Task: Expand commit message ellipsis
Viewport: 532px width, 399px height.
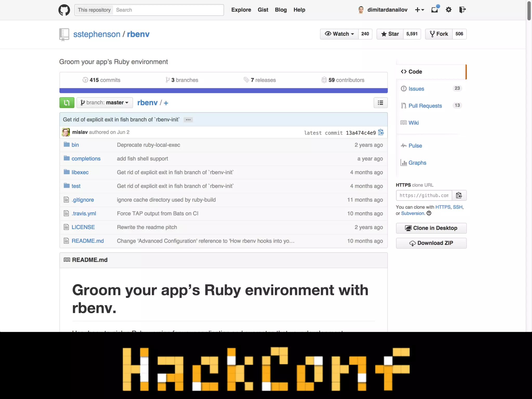Action: (x=188, y=120)
